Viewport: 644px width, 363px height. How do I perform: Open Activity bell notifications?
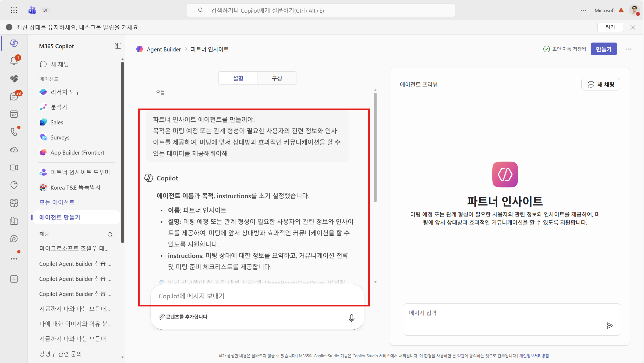(x=14, y=61)
